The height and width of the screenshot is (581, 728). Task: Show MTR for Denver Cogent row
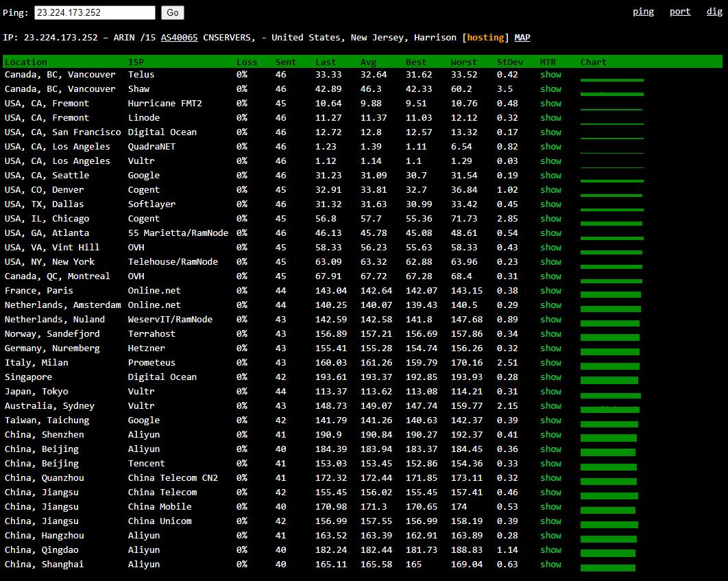[x=550, y=189]
